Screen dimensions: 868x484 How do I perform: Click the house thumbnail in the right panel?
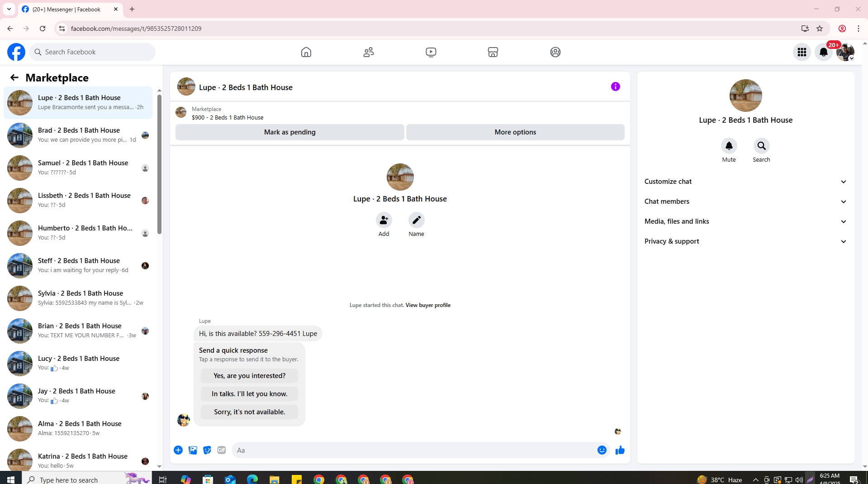[x=745, y=96]
